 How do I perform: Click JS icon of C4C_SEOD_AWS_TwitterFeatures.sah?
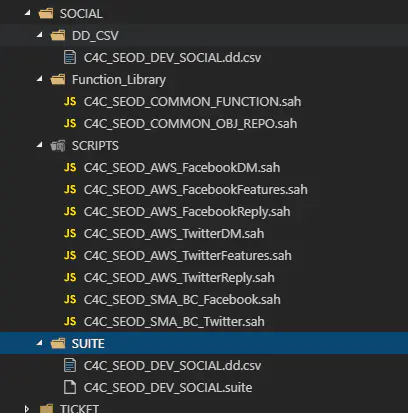click(70, 255)
